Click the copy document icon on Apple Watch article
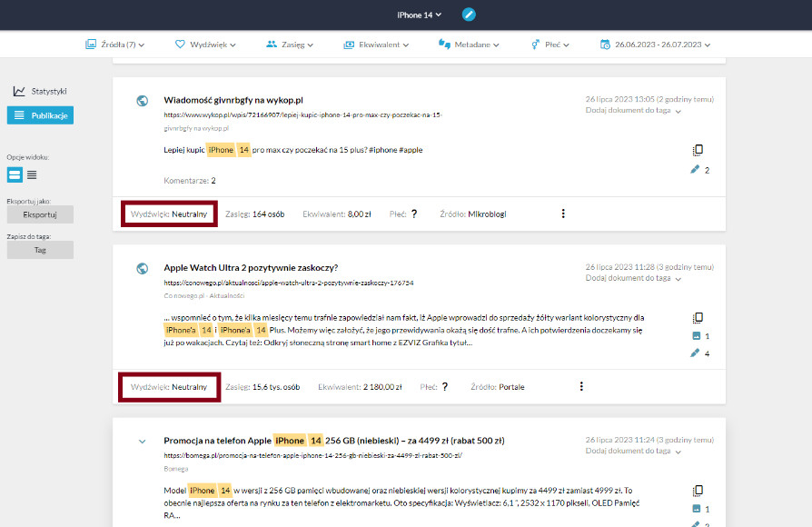Screen dimensions: 812x527 click(698, 318)
